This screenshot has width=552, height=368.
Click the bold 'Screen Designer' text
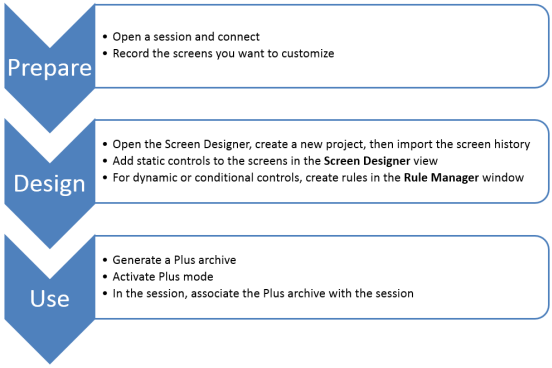coord(367,161)
